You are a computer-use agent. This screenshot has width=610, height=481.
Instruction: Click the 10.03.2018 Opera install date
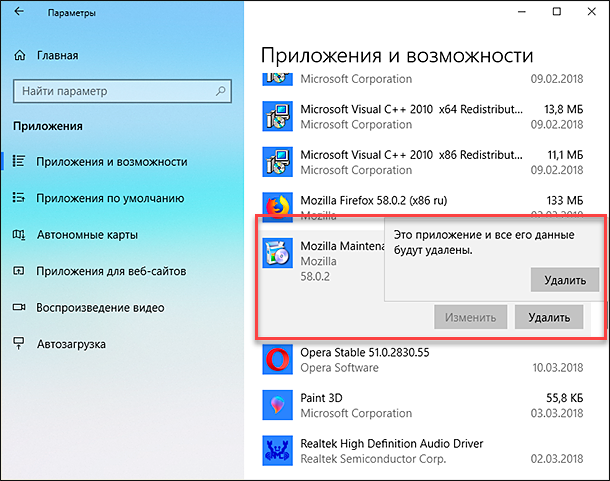(557, 367)
